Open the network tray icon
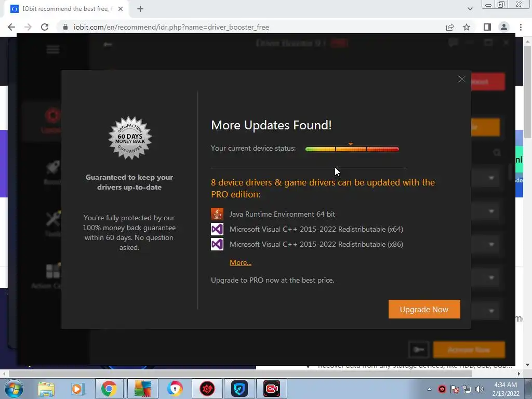The height and width of the screenshot is (399, 532). coord(467,389)
